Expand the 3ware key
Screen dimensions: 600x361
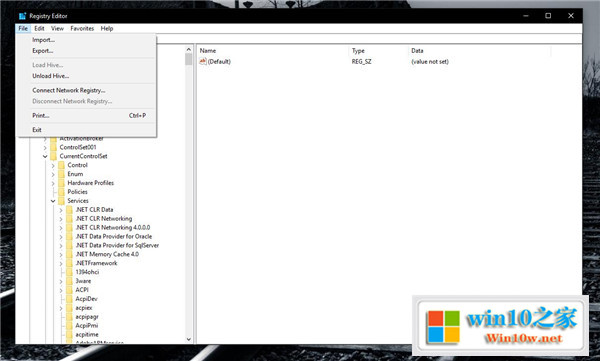point(61,281)
